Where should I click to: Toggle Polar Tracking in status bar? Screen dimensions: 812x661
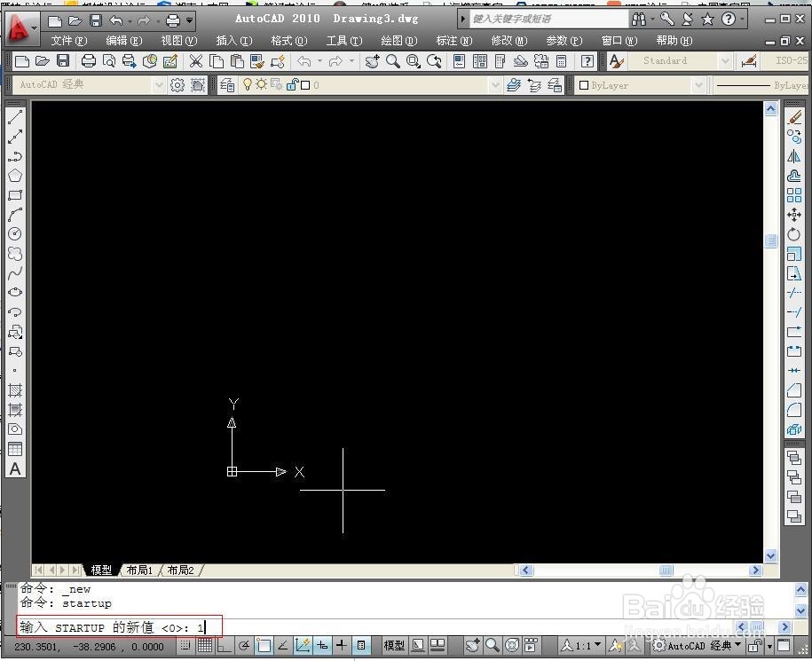244,645
